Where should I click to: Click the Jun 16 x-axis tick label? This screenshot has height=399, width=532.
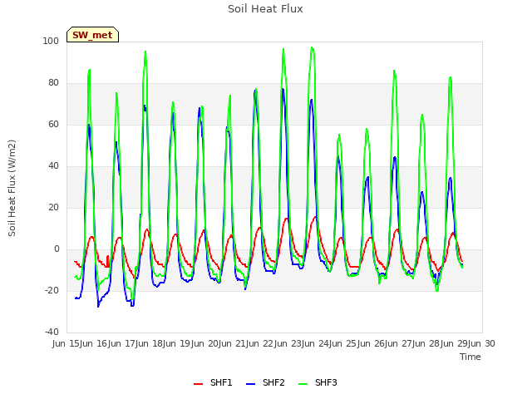(x=95, y=343)
